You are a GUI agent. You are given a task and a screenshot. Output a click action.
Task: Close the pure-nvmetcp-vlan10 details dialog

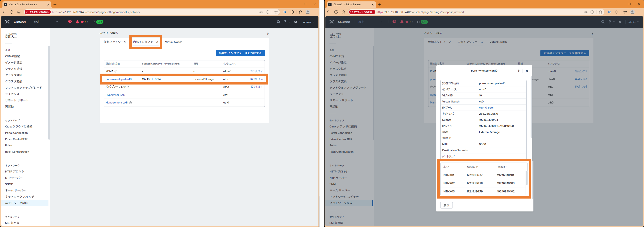click(527, 71)
